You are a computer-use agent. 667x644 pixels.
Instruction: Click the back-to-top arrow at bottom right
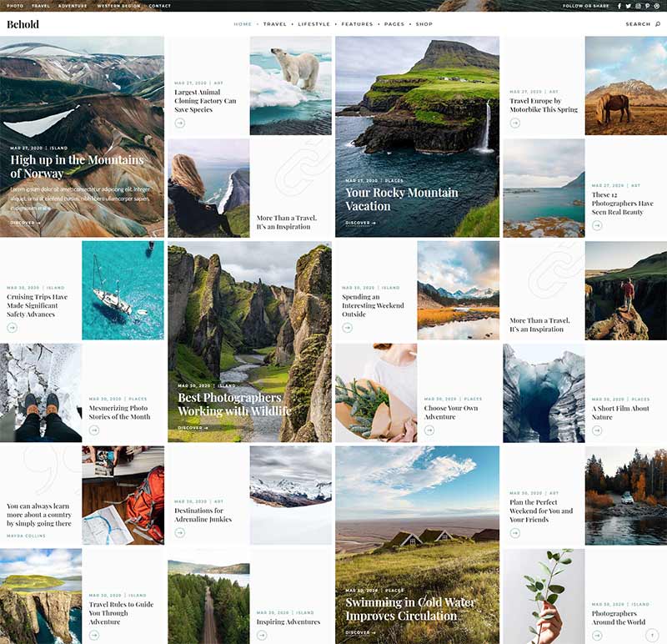(652, 635)
